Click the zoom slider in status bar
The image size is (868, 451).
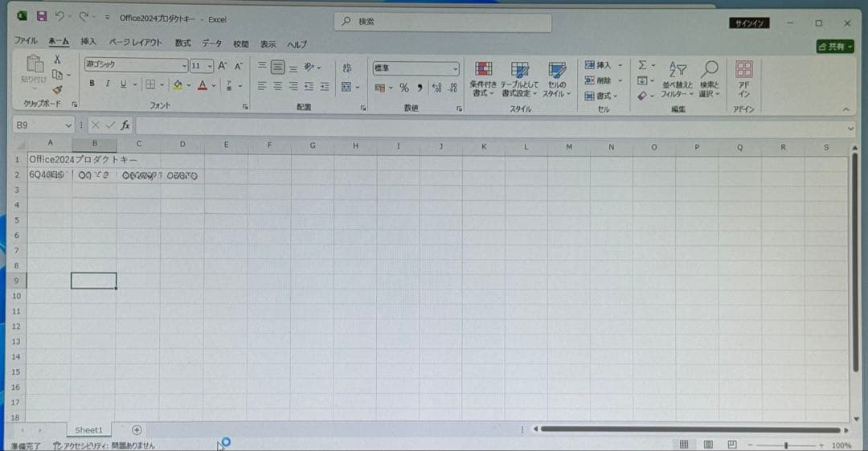pos(785,445)
